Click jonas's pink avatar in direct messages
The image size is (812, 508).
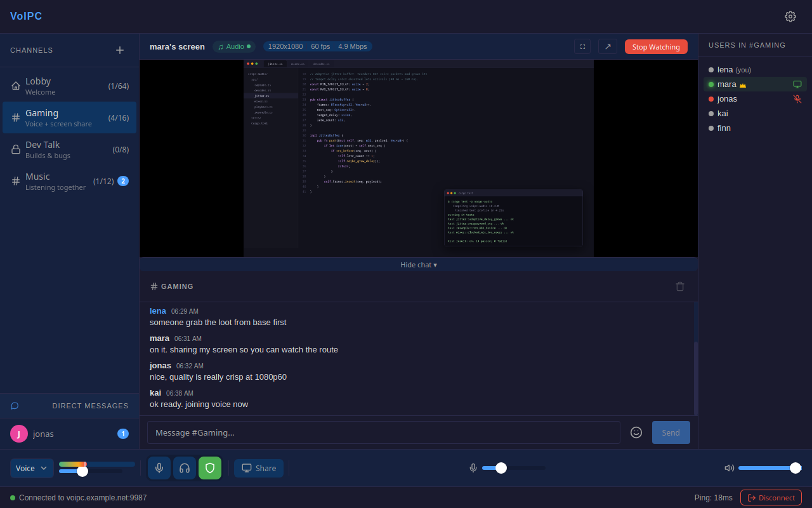point(19,434)
